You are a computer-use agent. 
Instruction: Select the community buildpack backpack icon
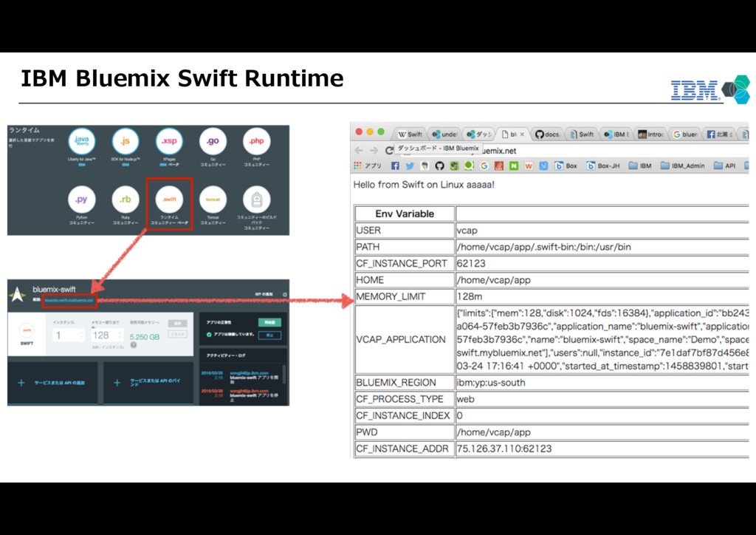click(256, 200)
